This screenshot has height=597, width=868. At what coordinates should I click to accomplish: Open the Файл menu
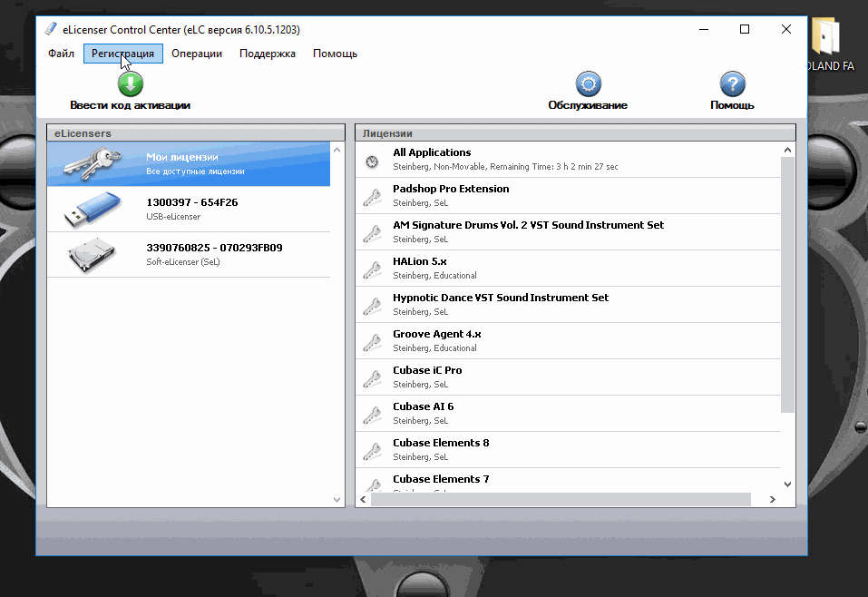point(61,54)
